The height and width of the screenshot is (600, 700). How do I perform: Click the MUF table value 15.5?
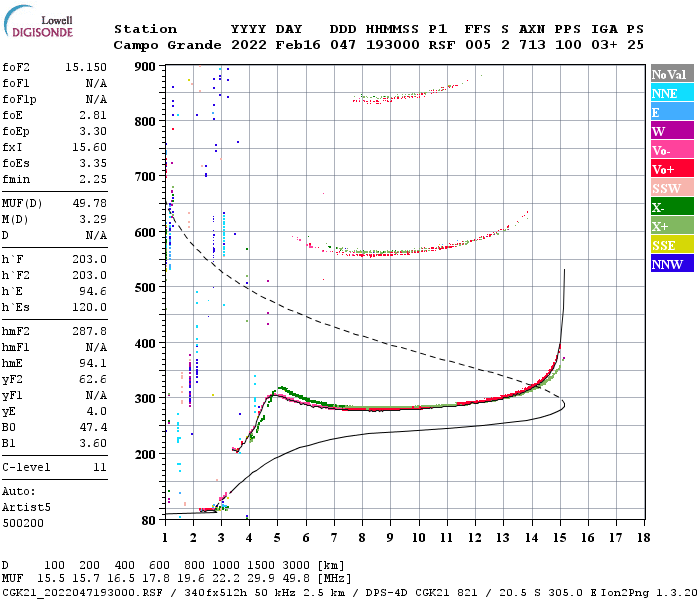click(x=51, y=578)
